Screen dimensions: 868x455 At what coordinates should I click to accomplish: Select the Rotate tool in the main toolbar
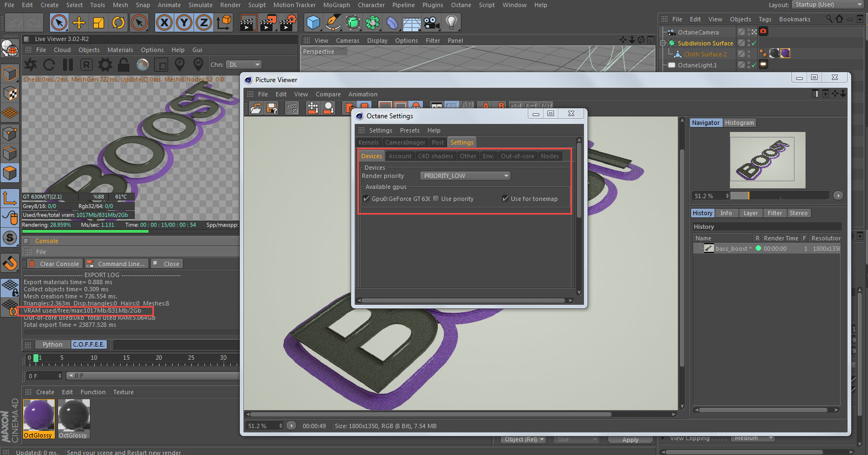[118, 22]
